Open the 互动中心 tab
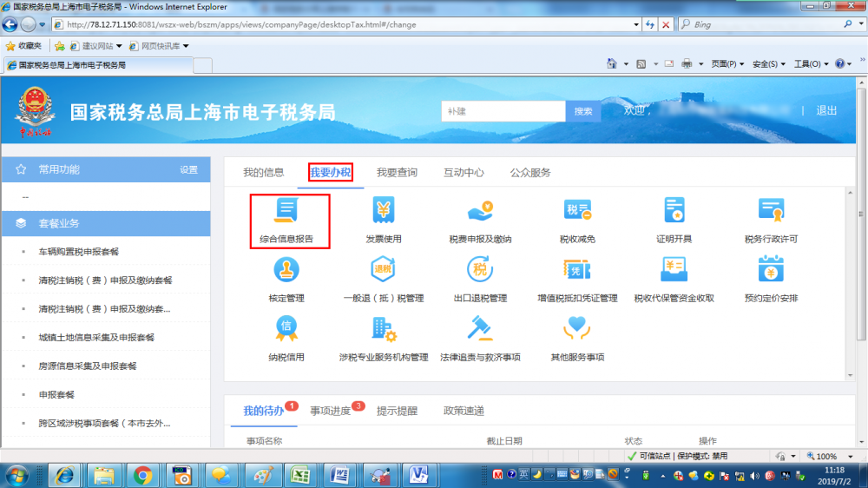This screenshot has width=868, height=488. (464, 173)
